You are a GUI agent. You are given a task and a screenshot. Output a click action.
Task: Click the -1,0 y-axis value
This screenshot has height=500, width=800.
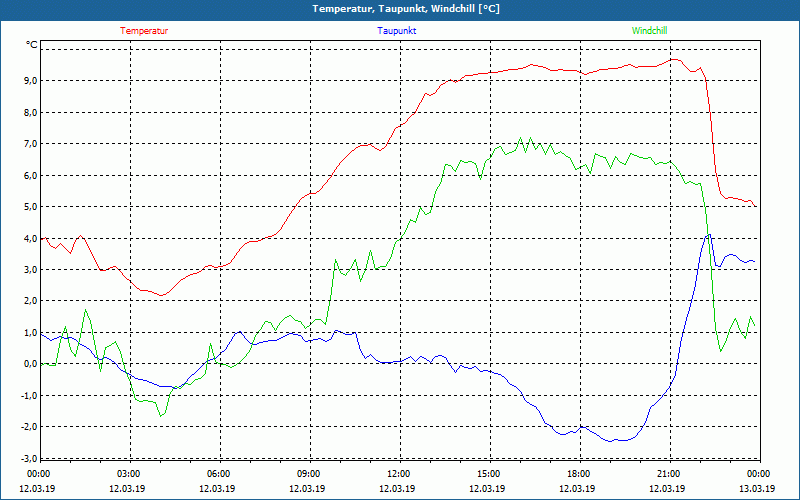(29, 395)
